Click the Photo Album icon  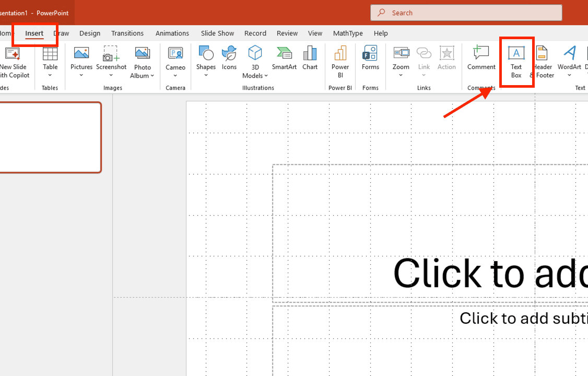click(143, 54)
